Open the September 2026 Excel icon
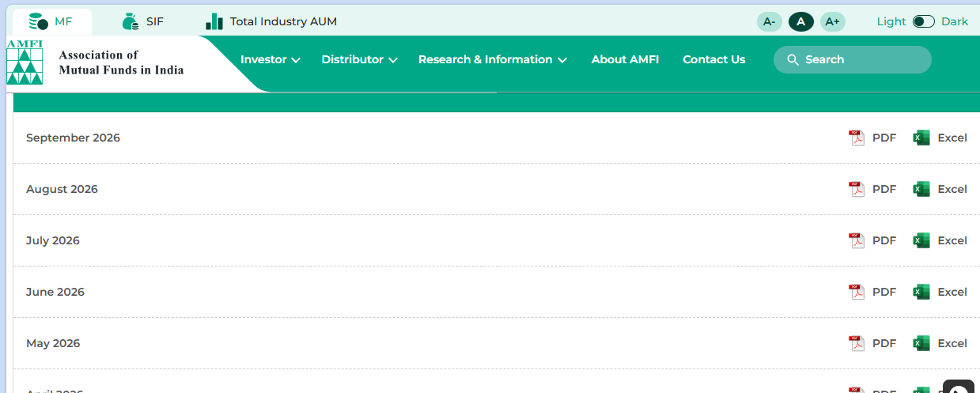 pyautogui.click(x=921, y=138)
